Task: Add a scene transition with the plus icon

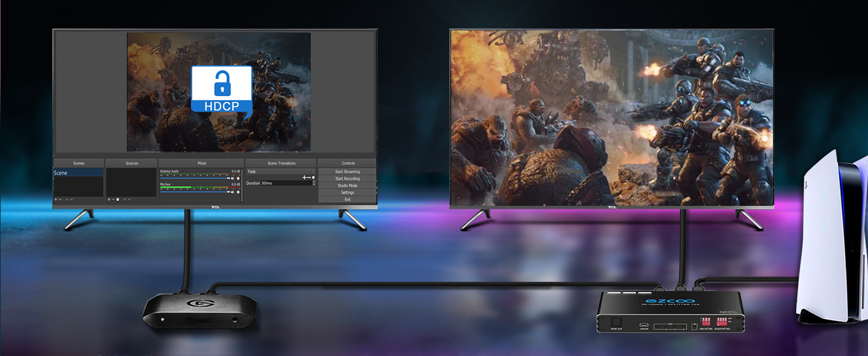Action: tap(304, 177)
